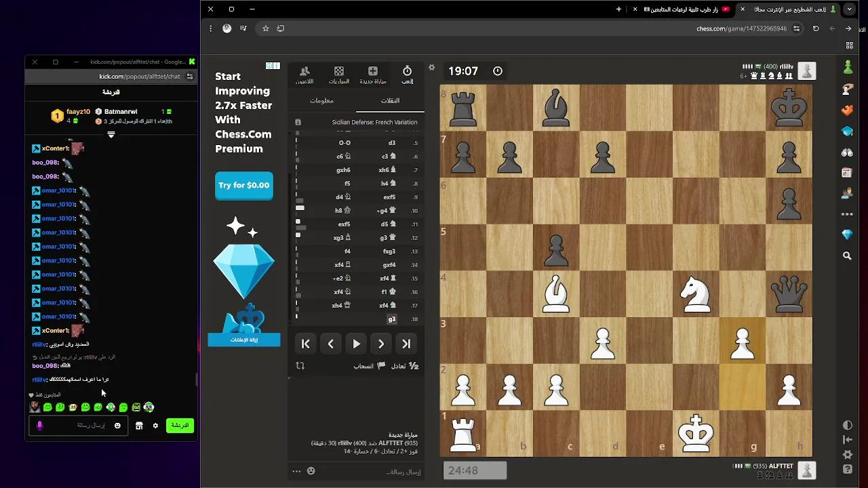Screen dimensions: 868x488
Task: Select move exf5 in row 9
Action: [x=389, y=197]
